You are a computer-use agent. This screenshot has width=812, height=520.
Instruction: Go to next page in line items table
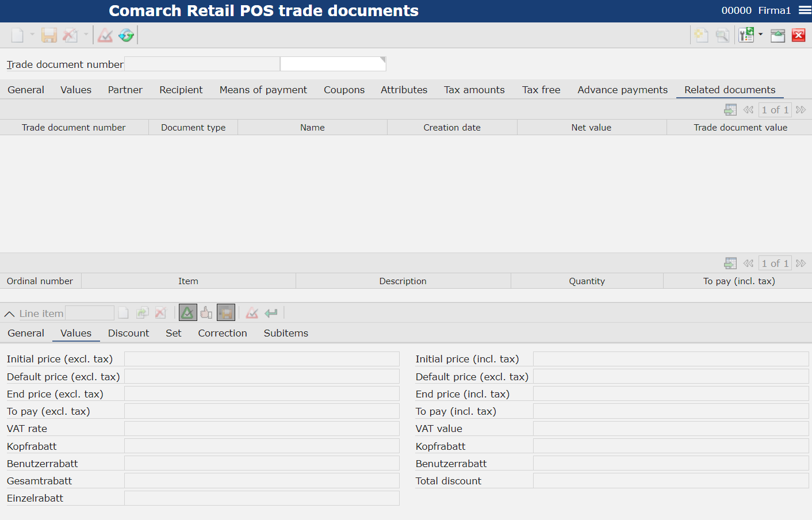point(800,263)
